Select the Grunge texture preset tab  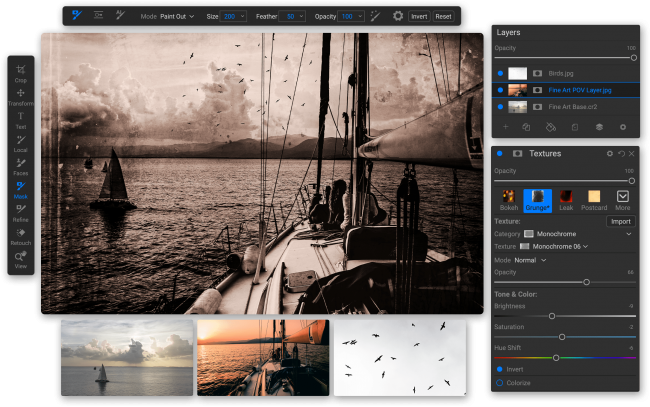click(537, 200)
